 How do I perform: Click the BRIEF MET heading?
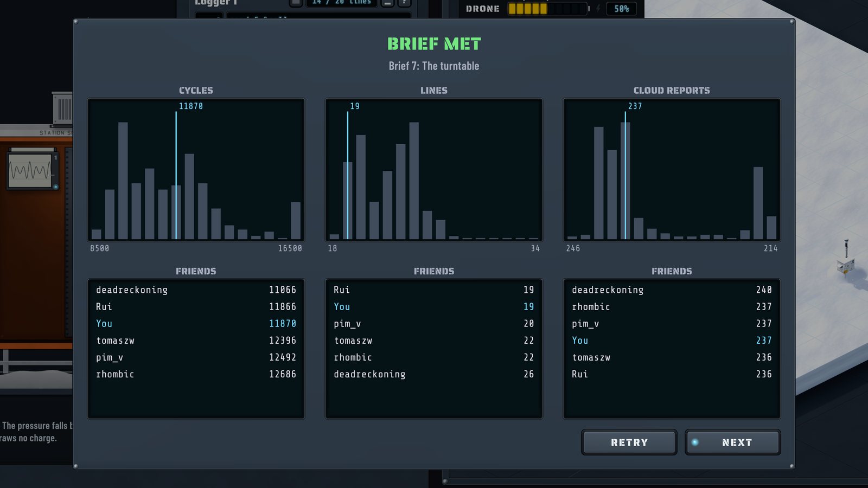[x=434, y=44]
